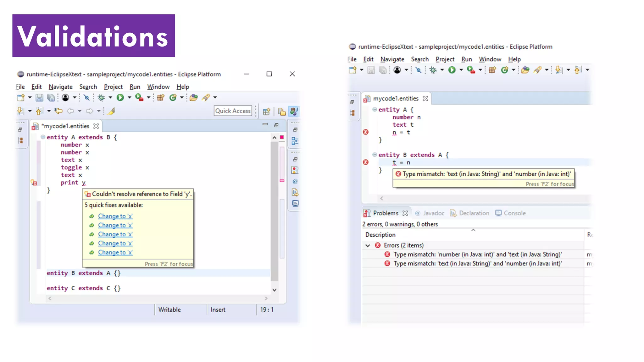The height and width of the screenshot is (362, 644).
Task: Click Last Edit Location arrow in left window
Action: tap(58, 111)
